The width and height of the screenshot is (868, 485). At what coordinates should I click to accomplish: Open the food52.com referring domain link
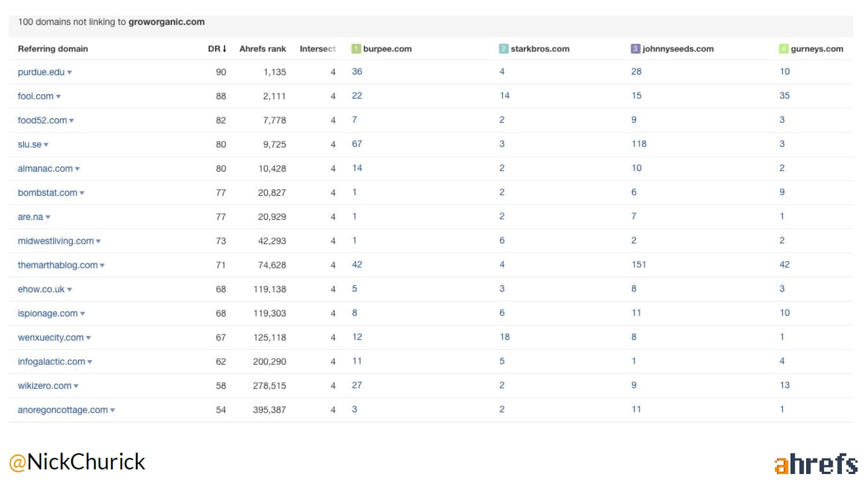point(42,121)
